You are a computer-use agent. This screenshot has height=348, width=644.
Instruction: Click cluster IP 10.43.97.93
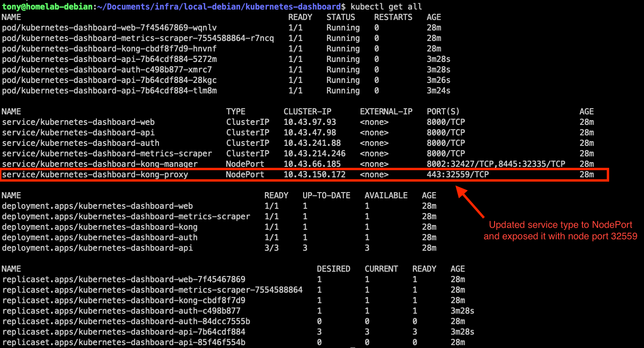(310, 122)
